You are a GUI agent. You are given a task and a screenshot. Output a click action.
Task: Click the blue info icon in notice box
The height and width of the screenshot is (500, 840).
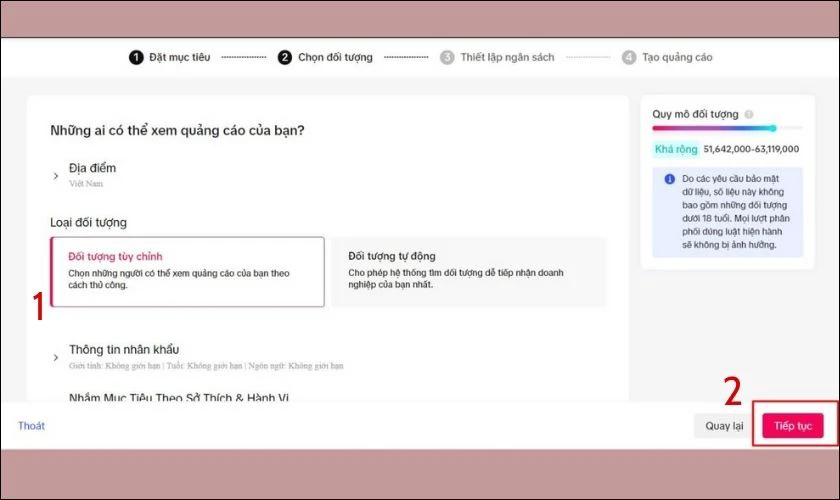(x=670, y=179)
